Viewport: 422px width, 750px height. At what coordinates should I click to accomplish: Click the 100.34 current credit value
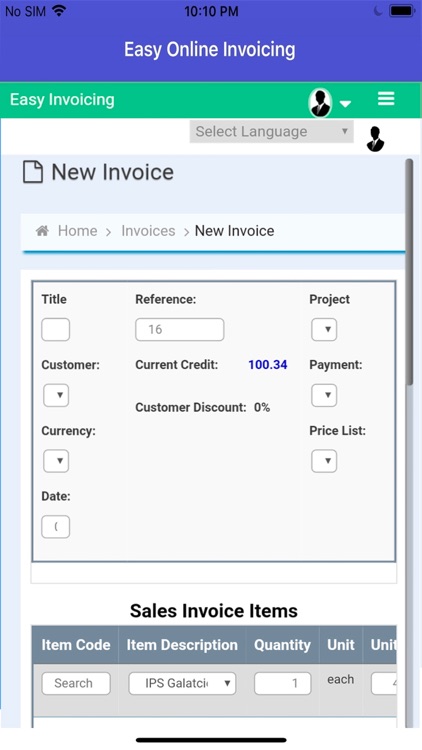coord(268,365)
